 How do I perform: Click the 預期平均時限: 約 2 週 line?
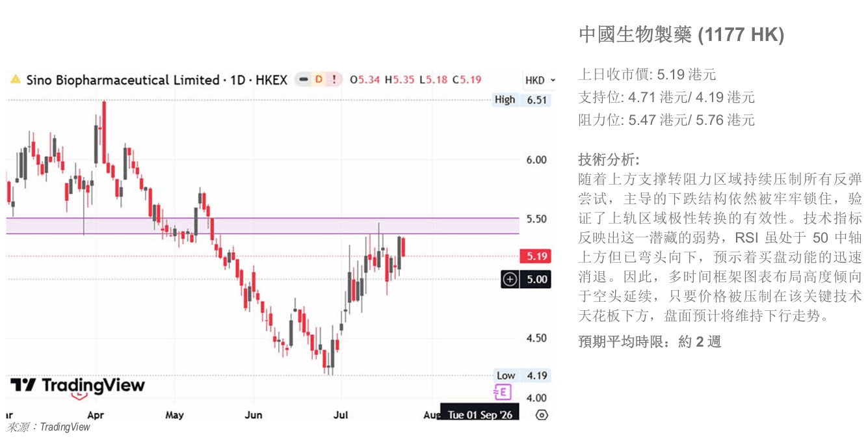click(650, 341)
